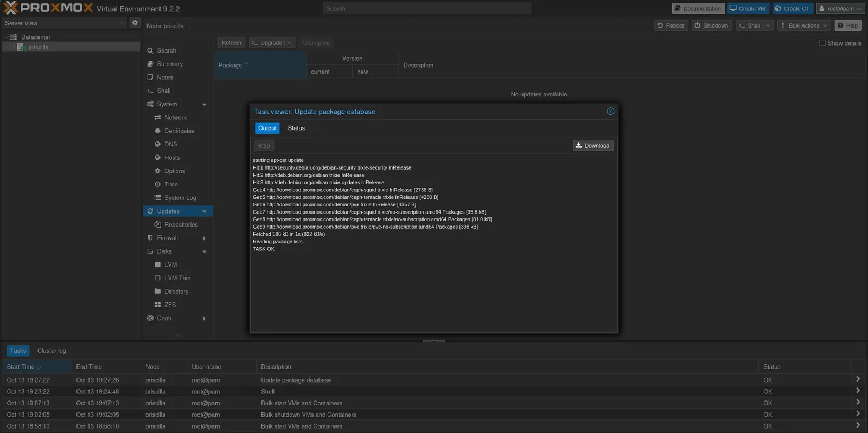This screenshot has height=433, width=868.
Task: Click the Create VM button
Action: 748,9
